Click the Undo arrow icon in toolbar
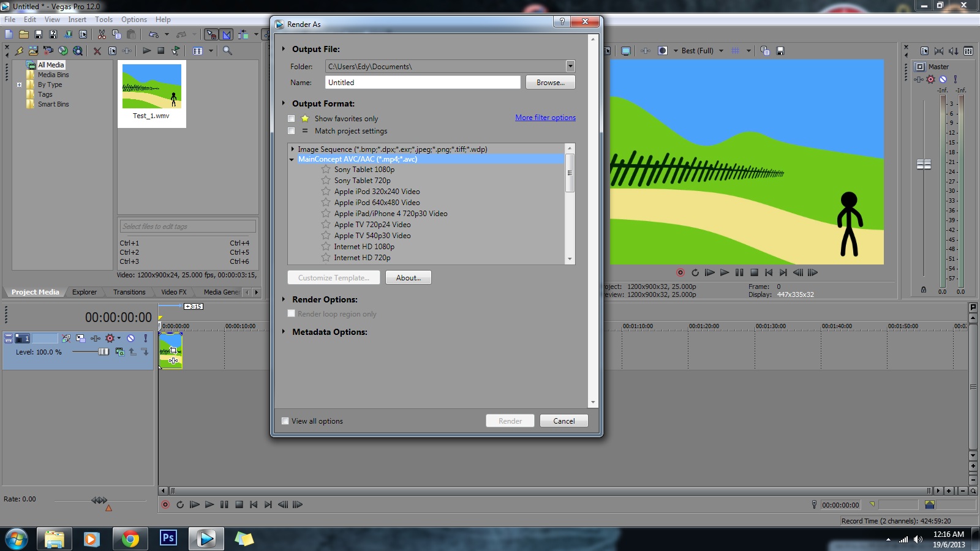Screen dimensions: 980x551 153,34
